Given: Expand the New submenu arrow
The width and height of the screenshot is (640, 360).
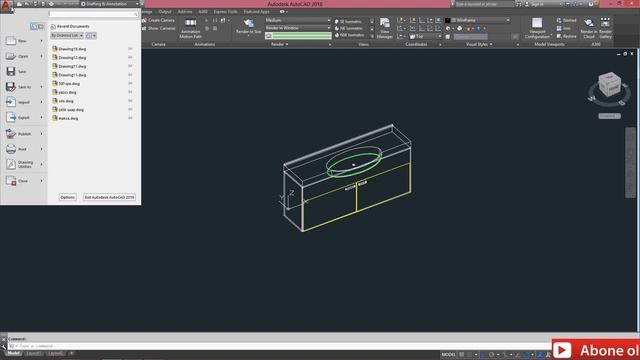Looking at the screenshot, I should click(x=42, y=41).
